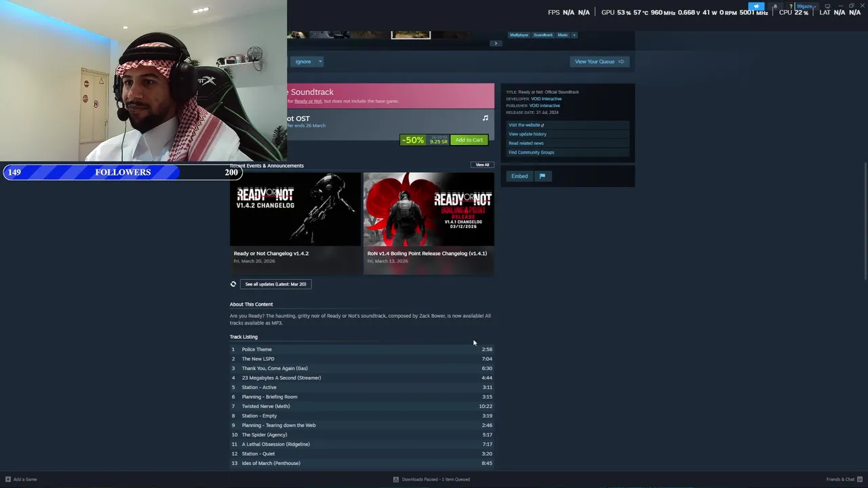This screenshot has width=868, height=488.
Task: Click the Steam announcements megaphone icon
Action: pyautogui.click(x=756, y=6)
